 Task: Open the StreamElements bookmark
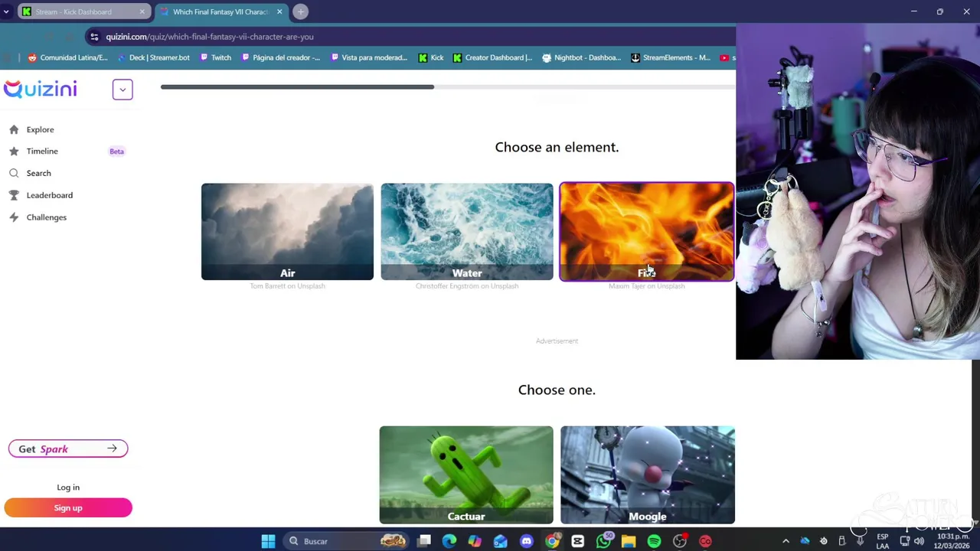[671, 57]
